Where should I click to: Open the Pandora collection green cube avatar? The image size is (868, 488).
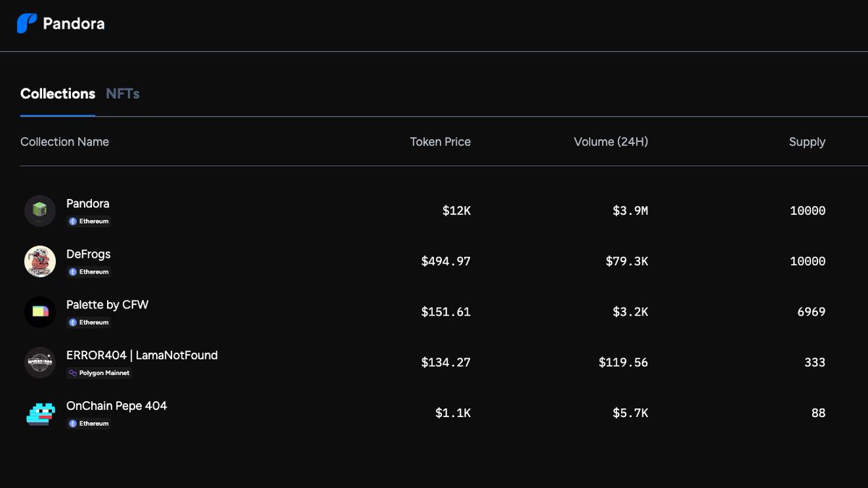[x=40, y=211]
